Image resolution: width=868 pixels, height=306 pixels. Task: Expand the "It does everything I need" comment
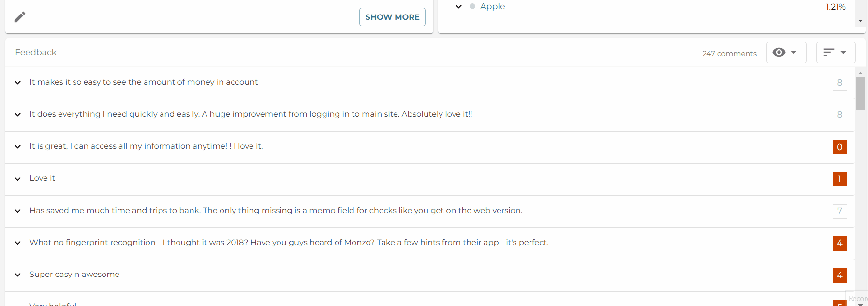coord(18,115)
